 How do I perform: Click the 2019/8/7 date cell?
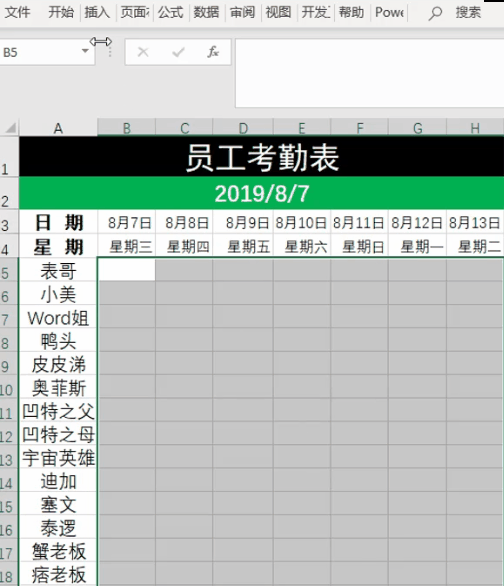[262, 193]
